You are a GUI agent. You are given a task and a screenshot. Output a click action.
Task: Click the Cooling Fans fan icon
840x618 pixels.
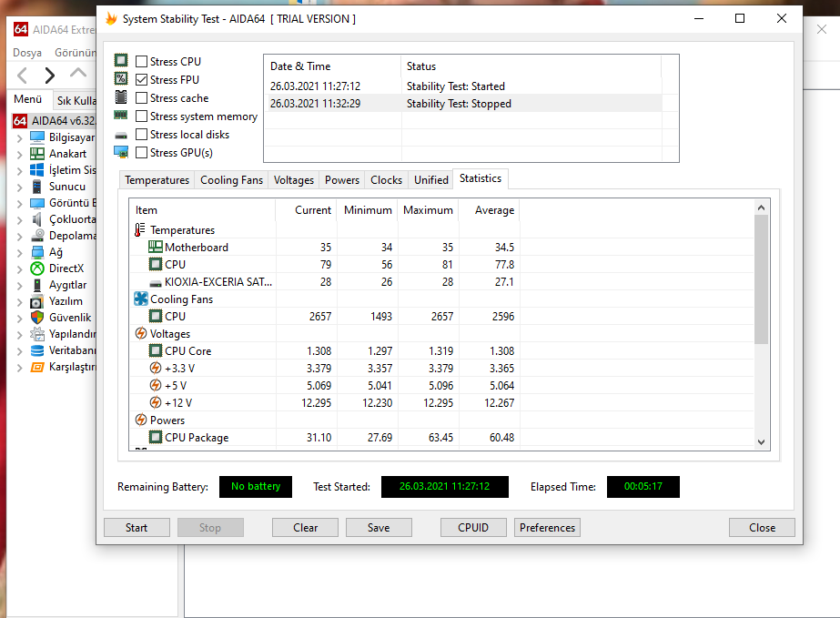[141, 299]
